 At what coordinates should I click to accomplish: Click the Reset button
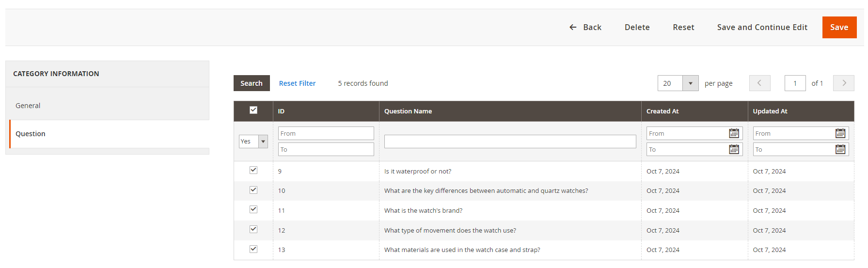click(x=683, y=27)
